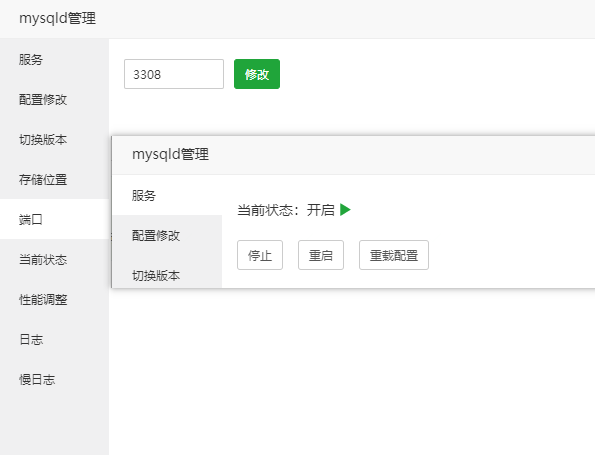Select 切换版本 in the outer sidebar

(x=54, y=140)
